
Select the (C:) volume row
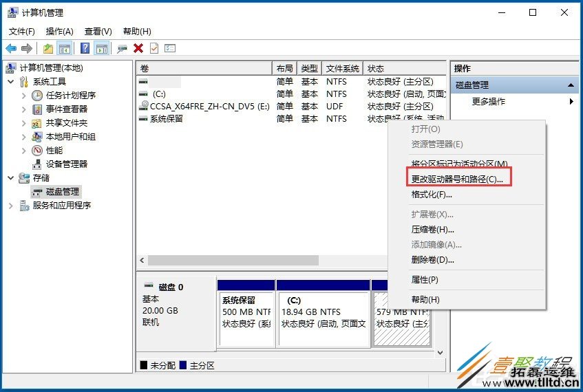pyautogui.click(x=291, y=94)
